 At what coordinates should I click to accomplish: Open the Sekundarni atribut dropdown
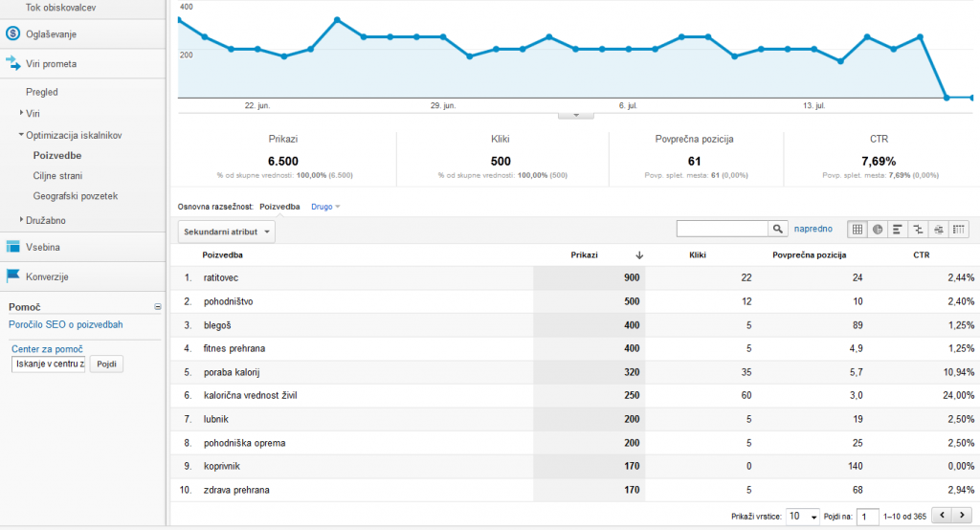click(x=227, y=232)
